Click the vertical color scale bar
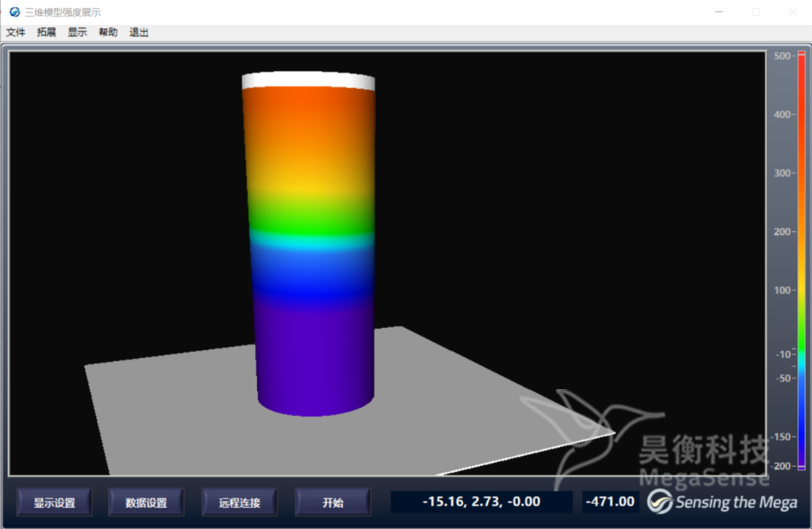The image size is (812, 529). point(801,260)
